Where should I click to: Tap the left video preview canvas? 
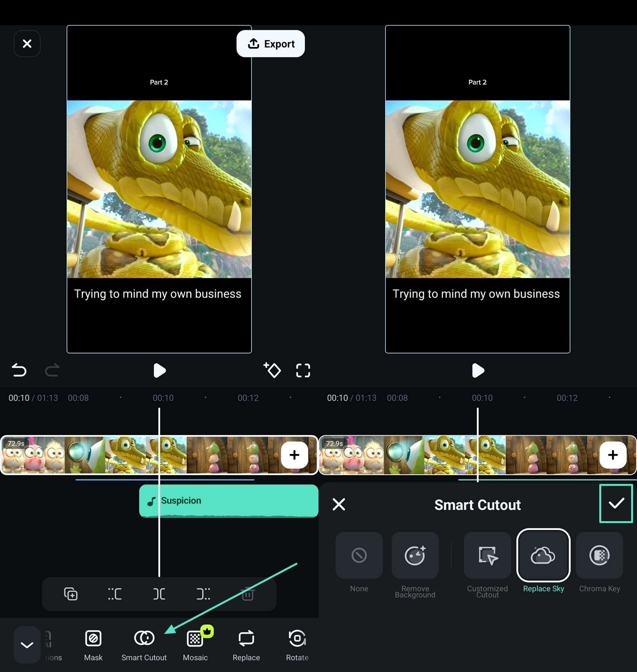[159, 189]
